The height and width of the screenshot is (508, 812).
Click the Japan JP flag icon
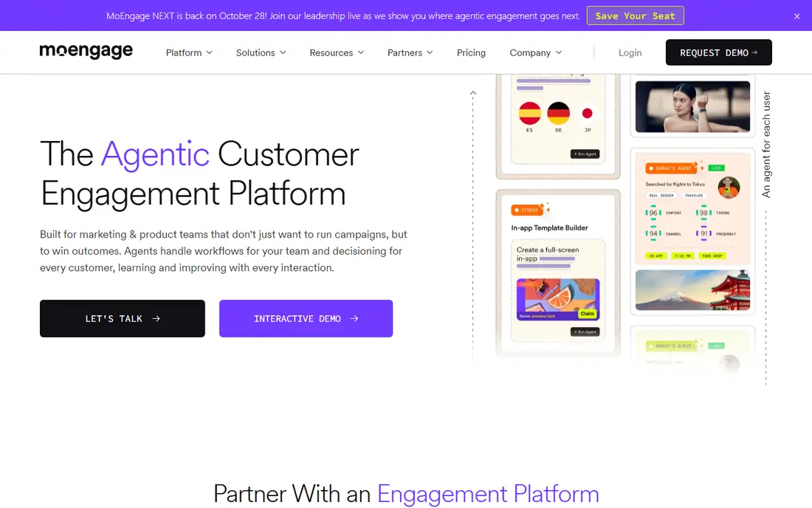pos(587,114)
